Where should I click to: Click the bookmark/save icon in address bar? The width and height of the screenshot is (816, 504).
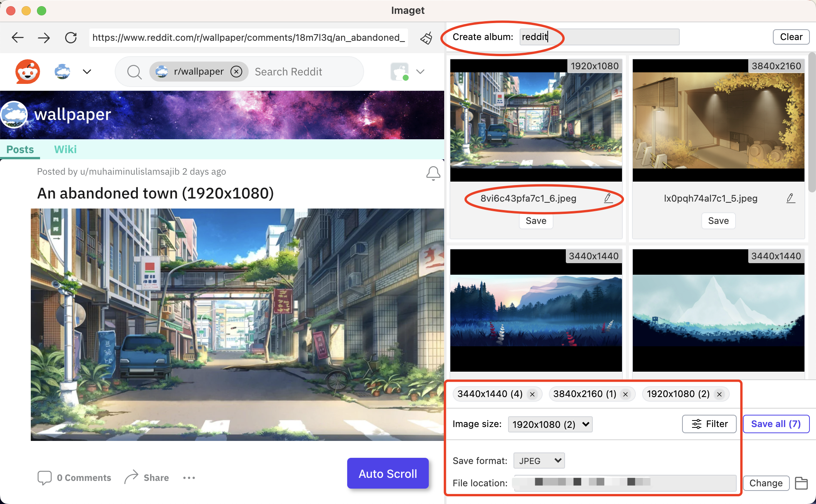[x=425, y=37]
